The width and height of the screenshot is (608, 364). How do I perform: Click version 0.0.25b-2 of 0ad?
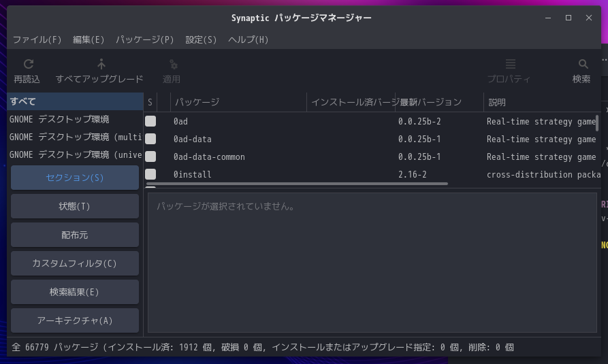[x=419, y=121]
